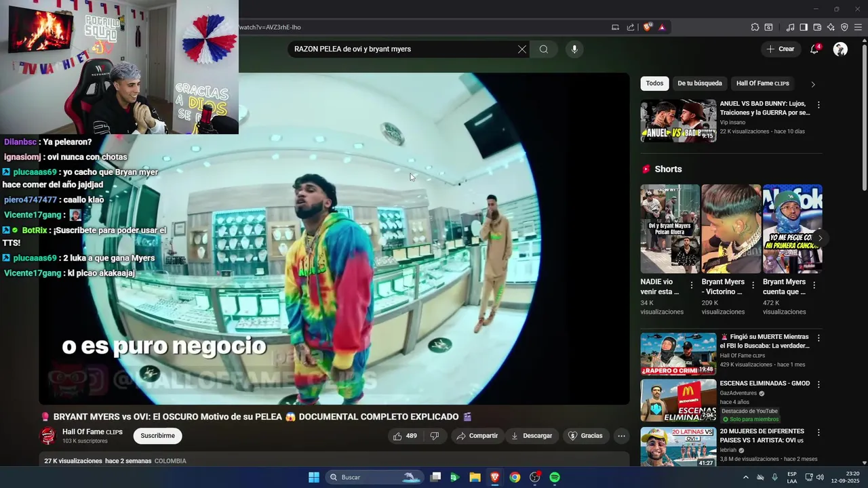
Task: Open options for ANUEL VS BAD BUNNY video
Action: point(818,105)
